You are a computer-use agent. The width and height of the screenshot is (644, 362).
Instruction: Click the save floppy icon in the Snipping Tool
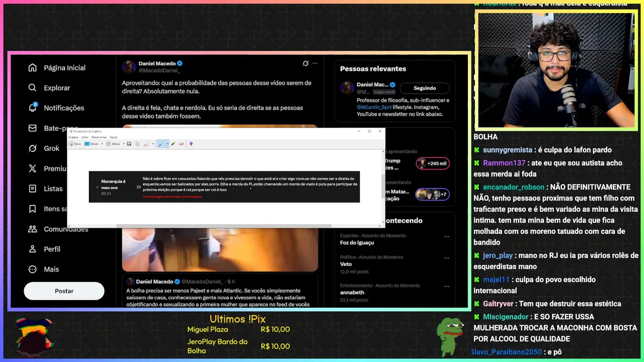tap(129, 144)
